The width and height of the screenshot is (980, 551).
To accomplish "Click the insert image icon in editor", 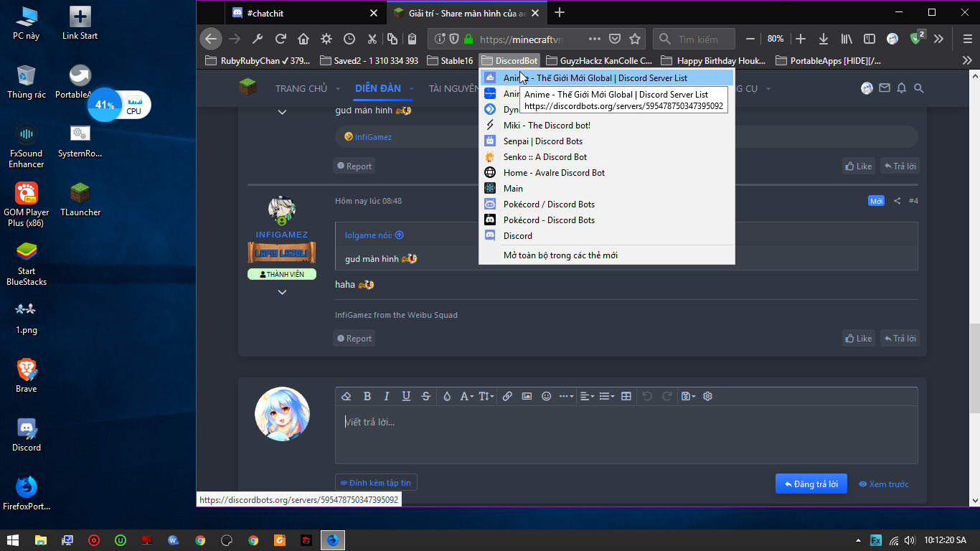I will point(527,396).
